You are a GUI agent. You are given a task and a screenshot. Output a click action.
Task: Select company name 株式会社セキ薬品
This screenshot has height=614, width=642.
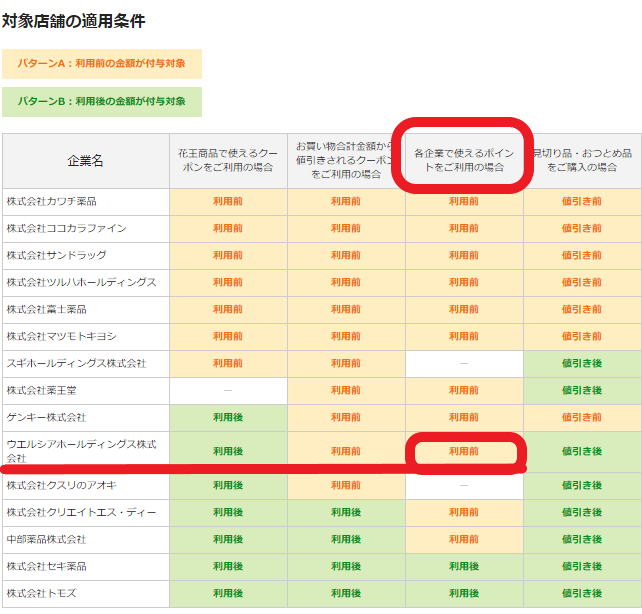click(x=46, y=567)
